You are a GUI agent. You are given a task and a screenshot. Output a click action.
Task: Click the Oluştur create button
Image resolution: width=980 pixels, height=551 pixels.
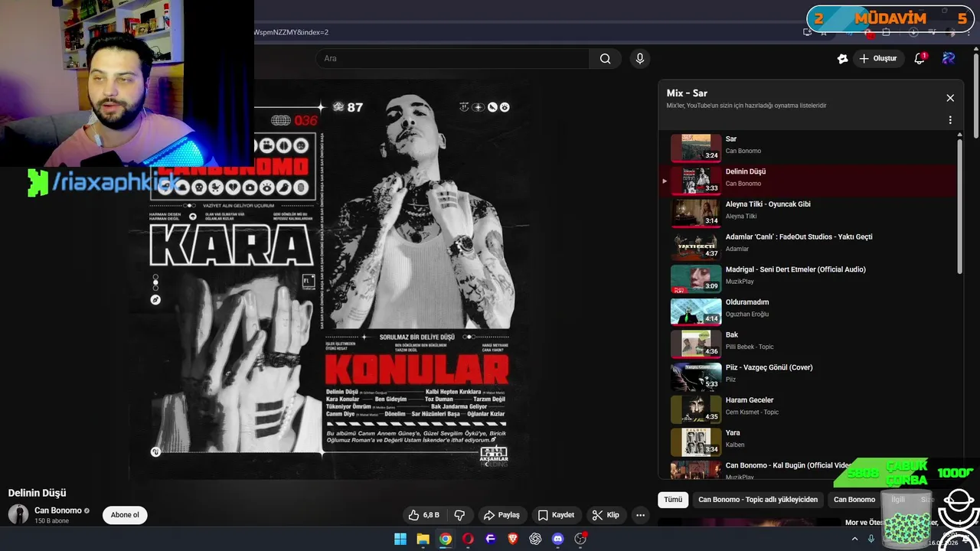[877, 59]
